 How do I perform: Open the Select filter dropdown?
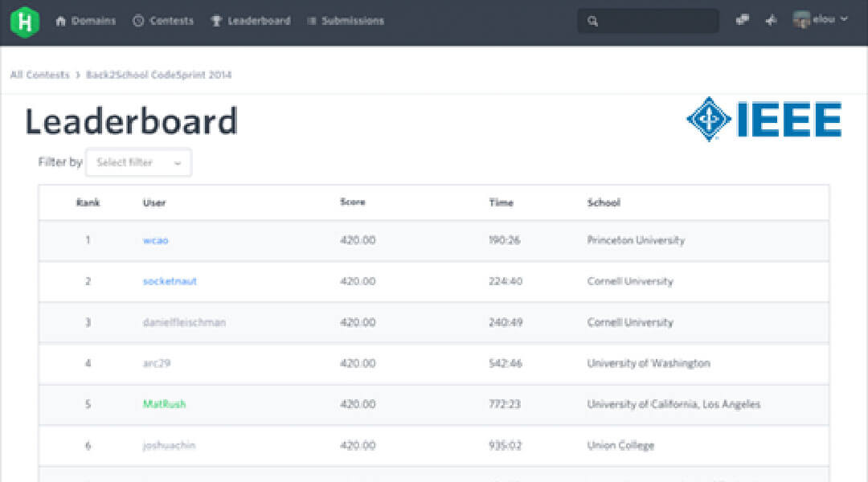139,163
